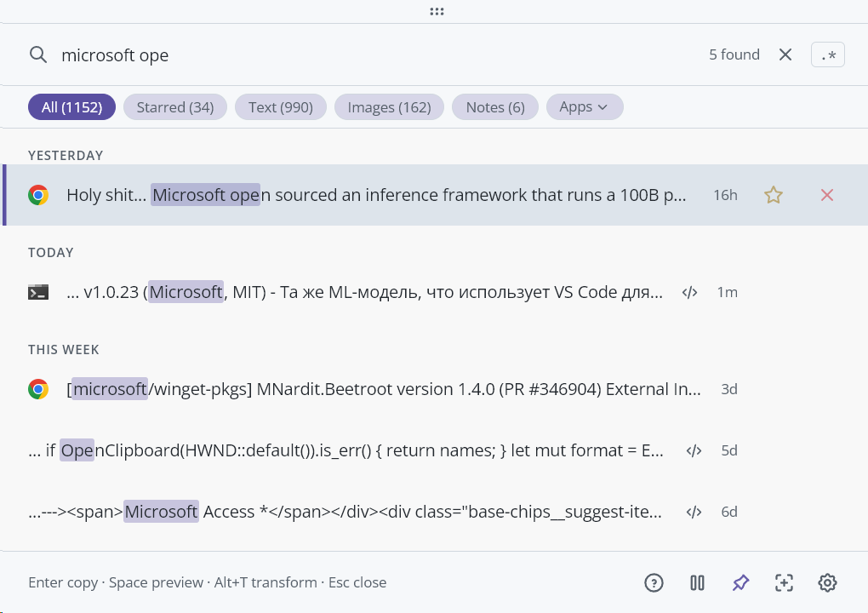Open the help dialog via question mark icon
This screenshot has height=613, width=868.
click(654, 582)
